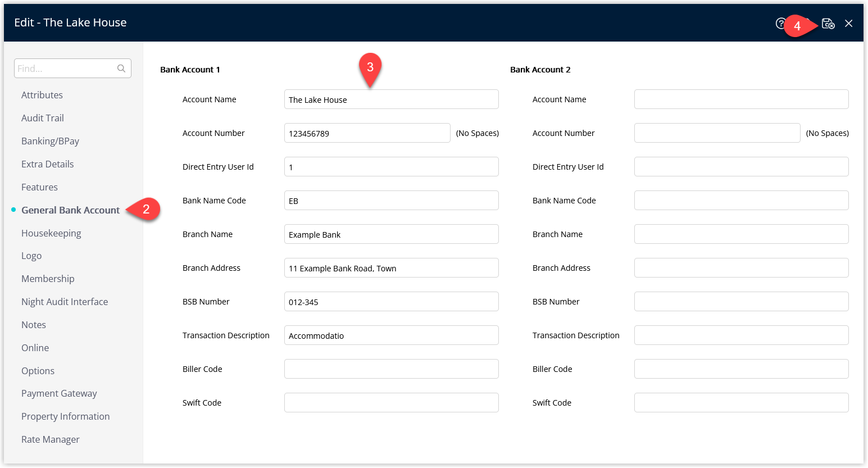Open Payment Gateway settings
Image resolution: width=868 pixels, height=468 pixels.
(x=59, y=393)
